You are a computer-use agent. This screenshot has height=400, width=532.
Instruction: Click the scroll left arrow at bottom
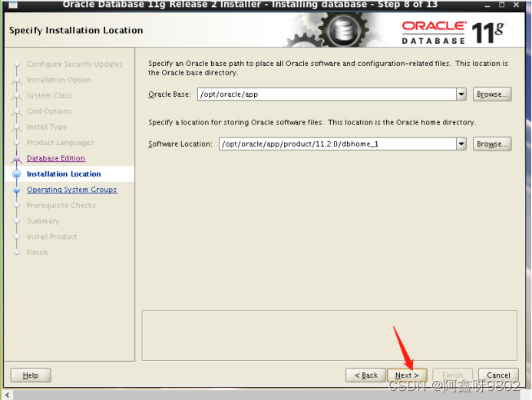(x=8, y=395)
